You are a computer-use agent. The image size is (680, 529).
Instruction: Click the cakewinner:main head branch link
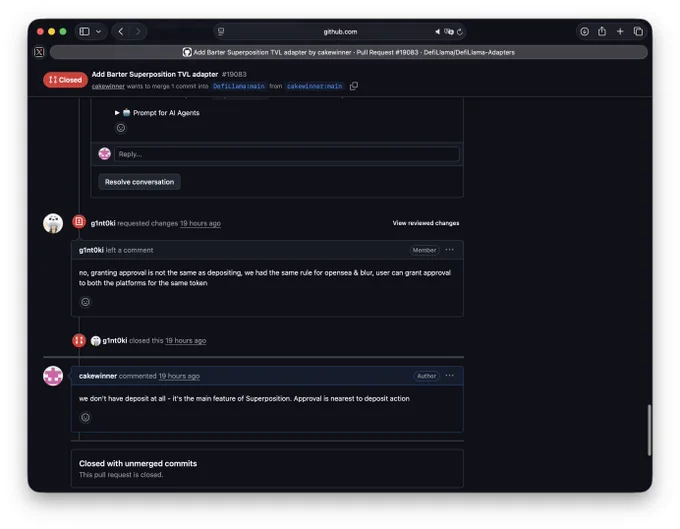pos(314,86)
